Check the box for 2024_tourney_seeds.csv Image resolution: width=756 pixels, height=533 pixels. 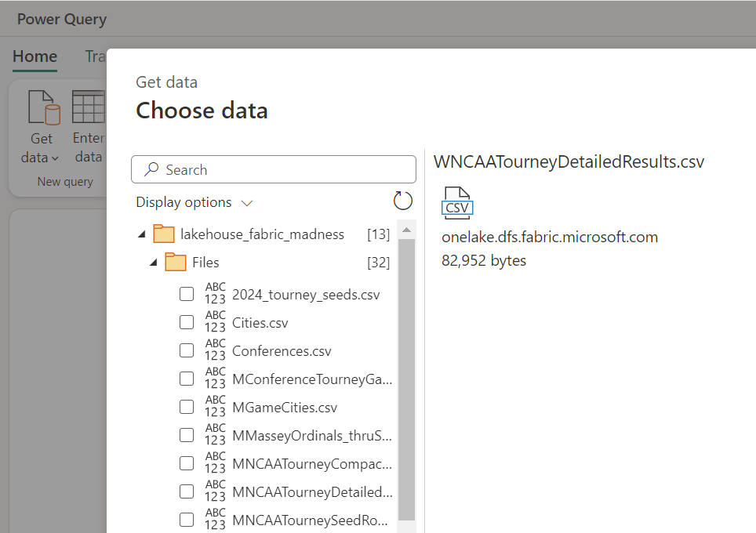(186, 294)
